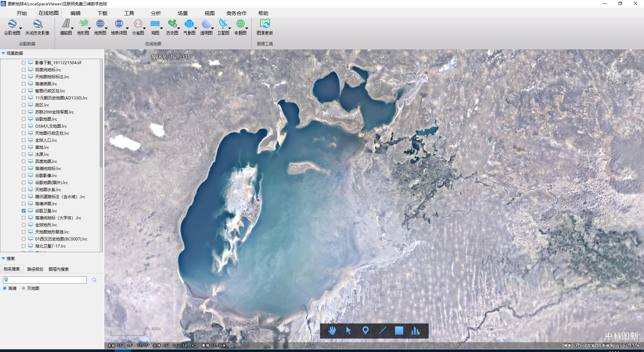The image size is (644, 352).
Task: Open the 道路图 dropdown arrow
Action: (x=72, y=28)
